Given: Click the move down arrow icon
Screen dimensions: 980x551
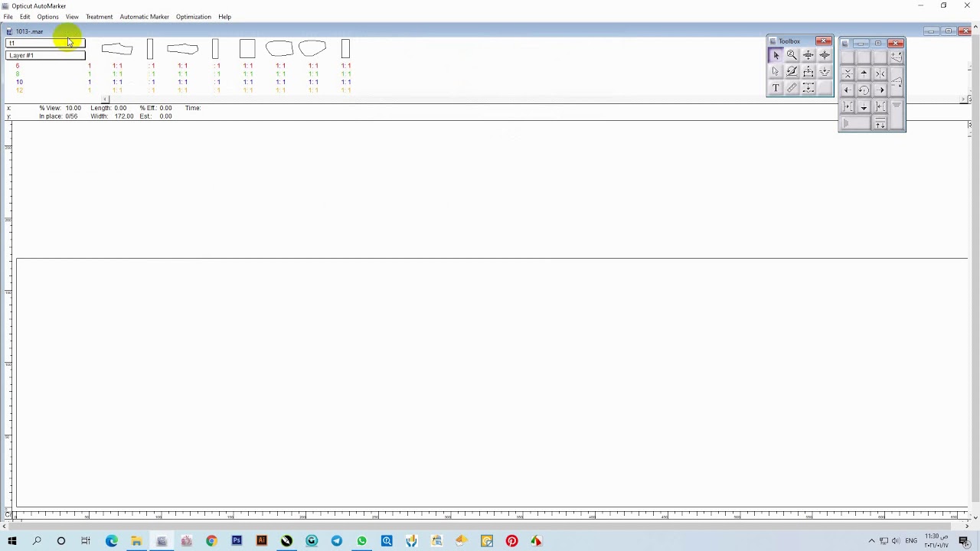Looking at the screenshot, I should click(x=864, y=106).
